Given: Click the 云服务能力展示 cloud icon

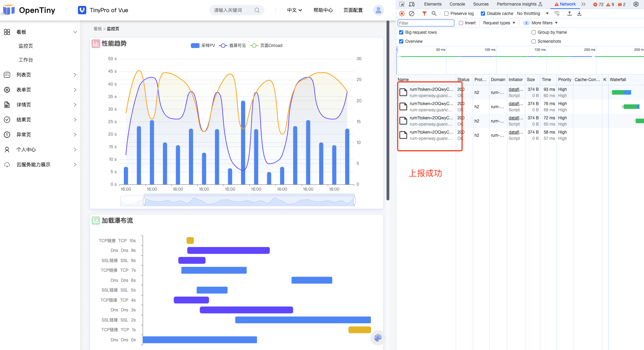Looking at the screenshot, I should point(7,165).
